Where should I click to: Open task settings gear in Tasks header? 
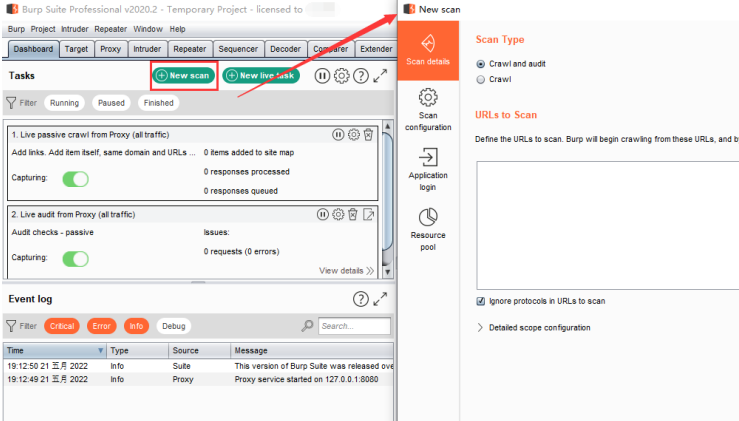(342, 75)
